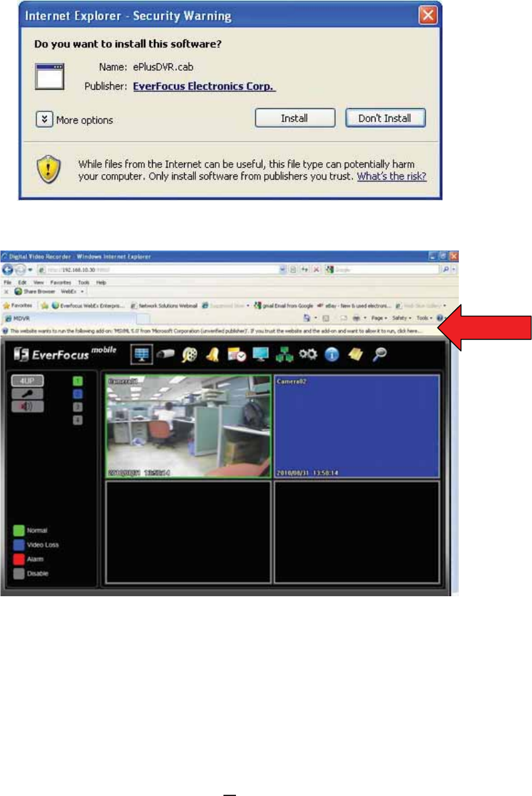
Task: Click the Don't Install button
Action: point(385,118)
